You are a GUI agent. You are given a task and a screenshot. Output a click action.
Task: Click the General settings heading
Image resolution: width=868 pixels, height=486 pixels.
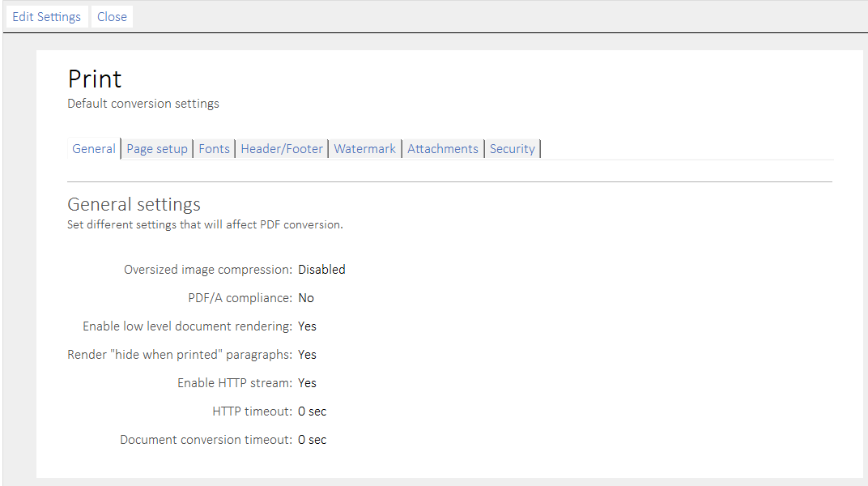pos(134,204)
